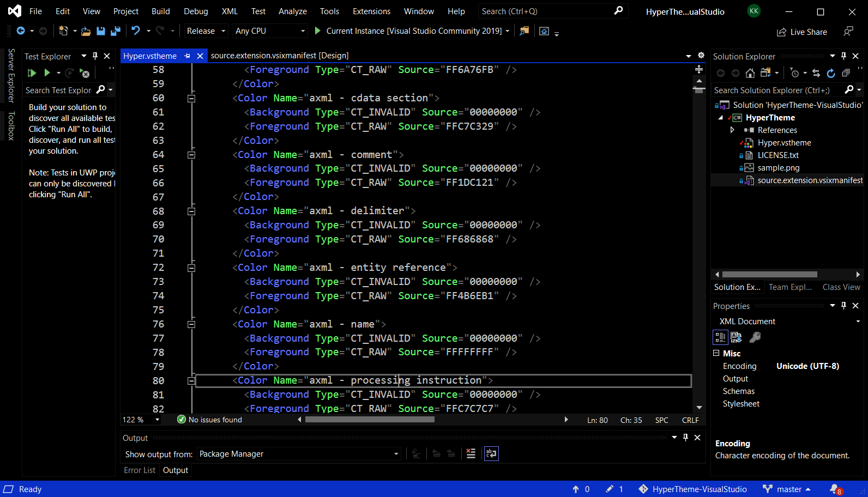Screen dimensions: 868x497
Task: Click Switch Views icon in Solution Explorer
Action: [765, 73]
